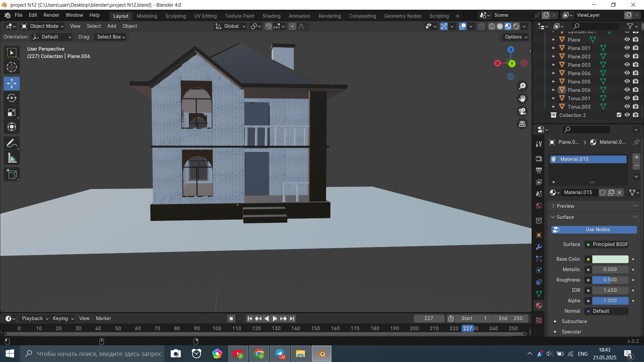Click the zoom viewport magnifier icon
644x362 pixels.
[522, 86]
